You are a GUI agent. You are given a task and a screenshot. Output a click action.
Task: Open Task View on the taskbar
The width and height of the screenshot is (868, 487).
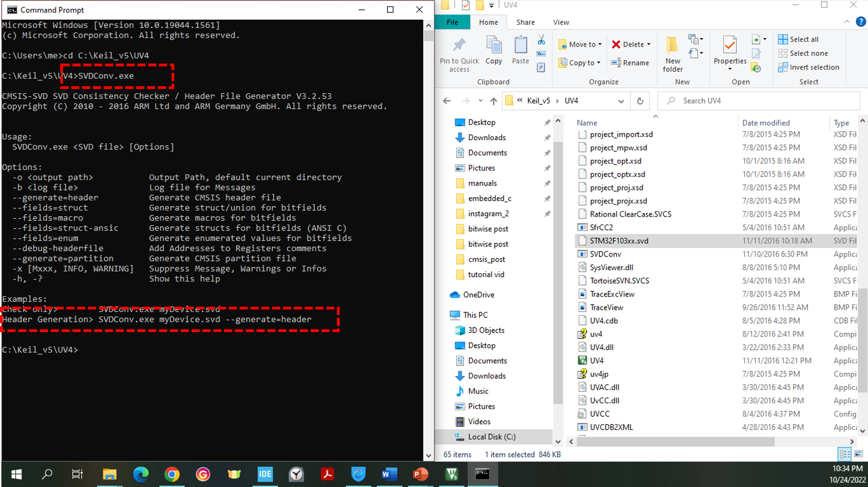78,474
